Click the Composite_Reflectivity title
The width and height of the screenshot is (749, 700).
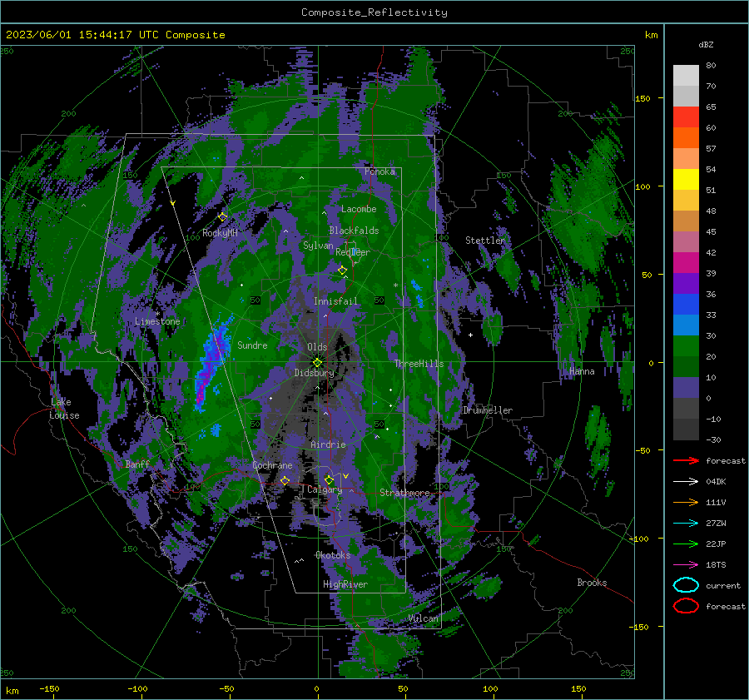[374, 12]
